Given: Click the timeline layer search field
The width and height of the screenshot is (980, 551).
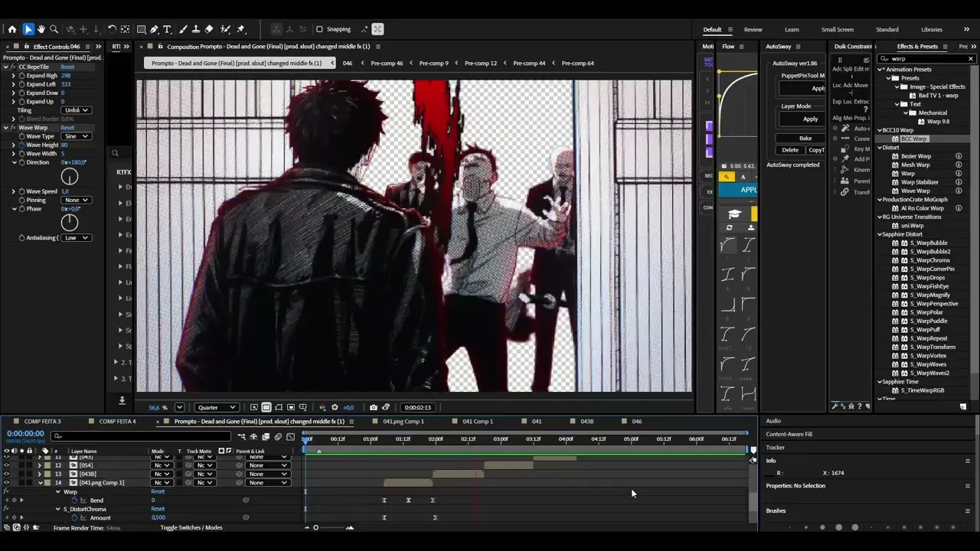Looking at the screenshot, I should pos(141,436).
